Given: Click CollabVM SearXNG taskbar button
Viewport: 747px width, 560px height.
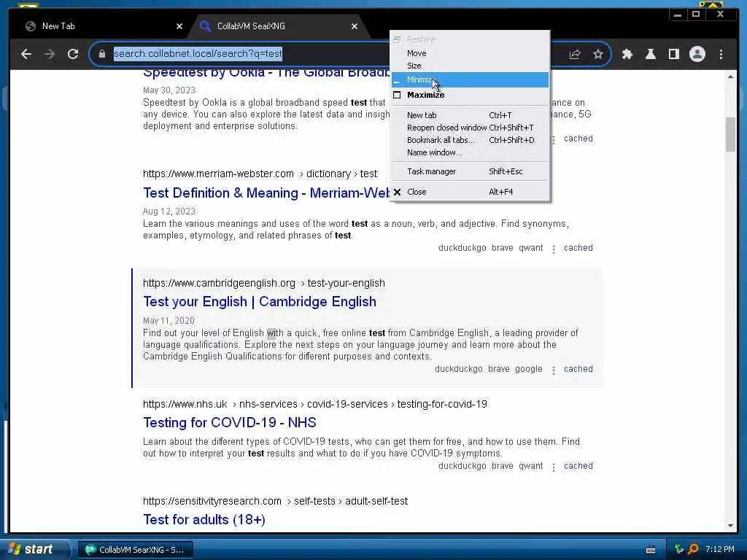Looking at the screenshot, I should pos(135,550).
